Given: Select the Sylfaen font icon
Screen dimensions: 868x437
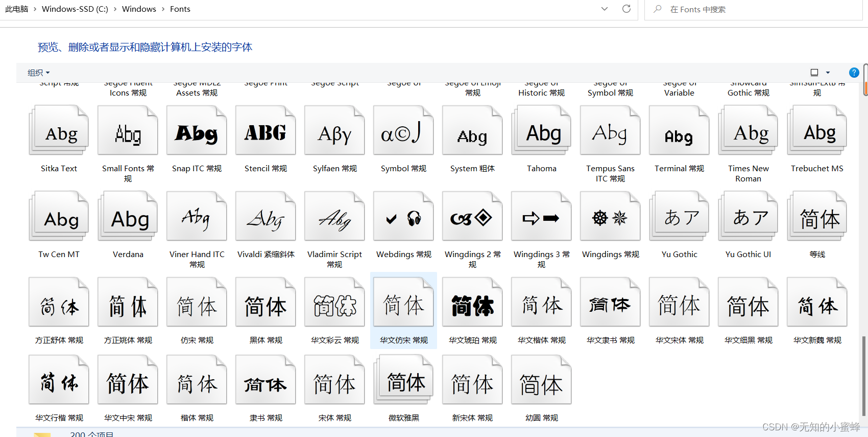Looking at the screenshot, I should (334, 130).
